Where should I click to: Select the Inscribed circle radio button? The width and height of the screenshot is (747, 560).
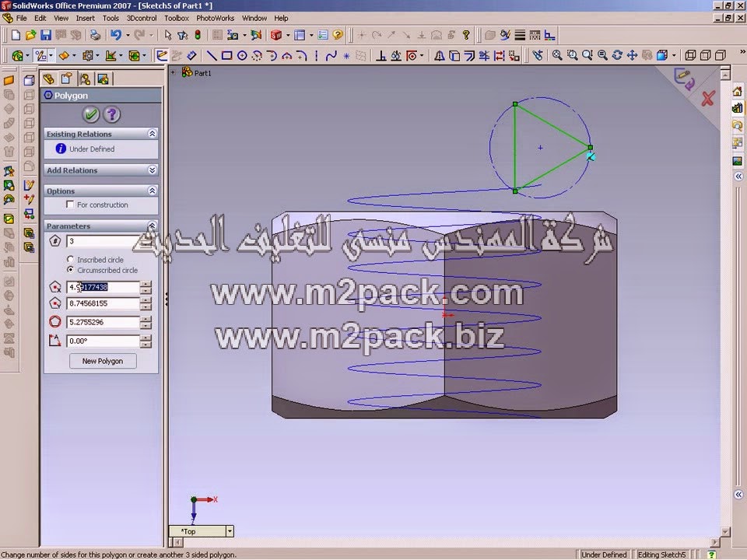click(x=71, y=260)
